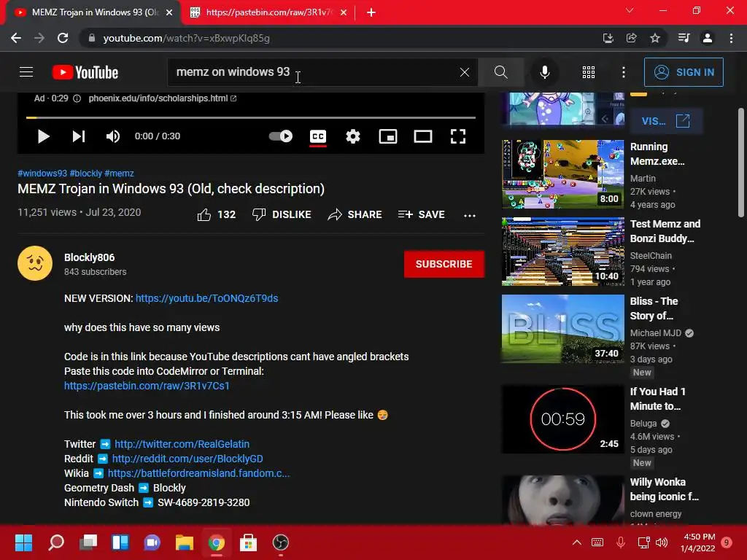Open ad info icon next to Ad 0:29
747x560 pixels.
77,98
